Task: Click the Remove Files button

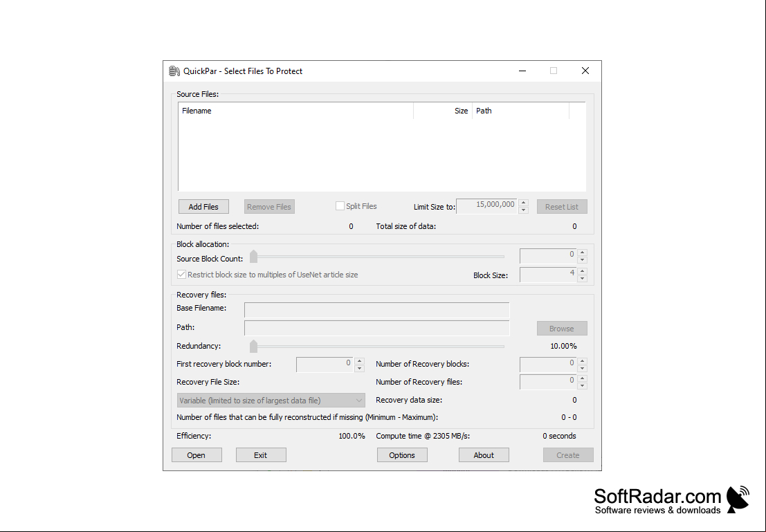Action: point(269,207)
